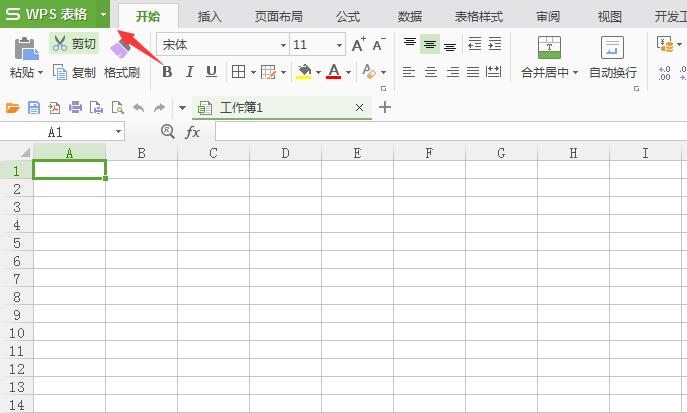This screenshot has height=413, width=687.
Task: Open Merge and Center dropdown arrow
Action: point(575,72)
